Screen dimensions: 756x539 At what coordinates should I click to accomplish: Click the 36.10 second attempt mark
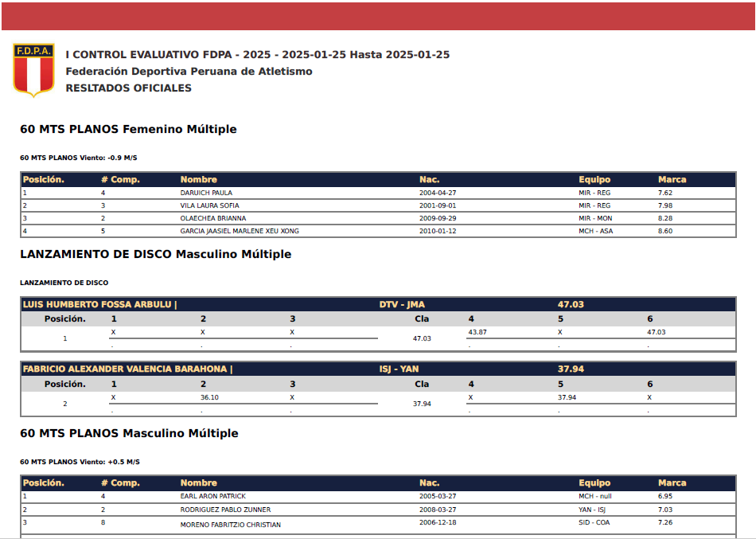[209, 397]
